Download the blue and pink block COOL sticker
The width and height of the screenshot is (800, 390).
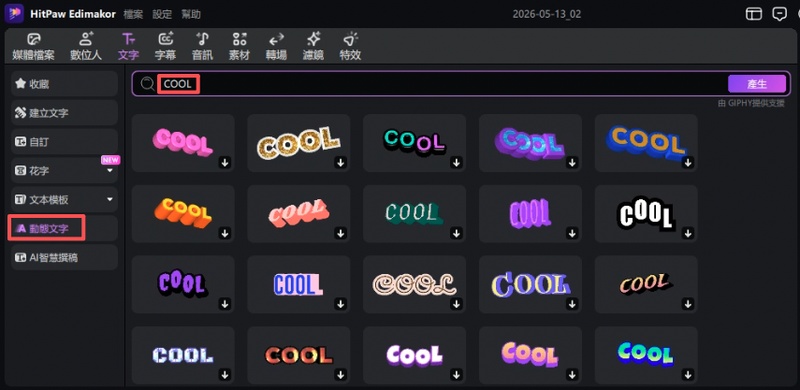coord(341,304)
